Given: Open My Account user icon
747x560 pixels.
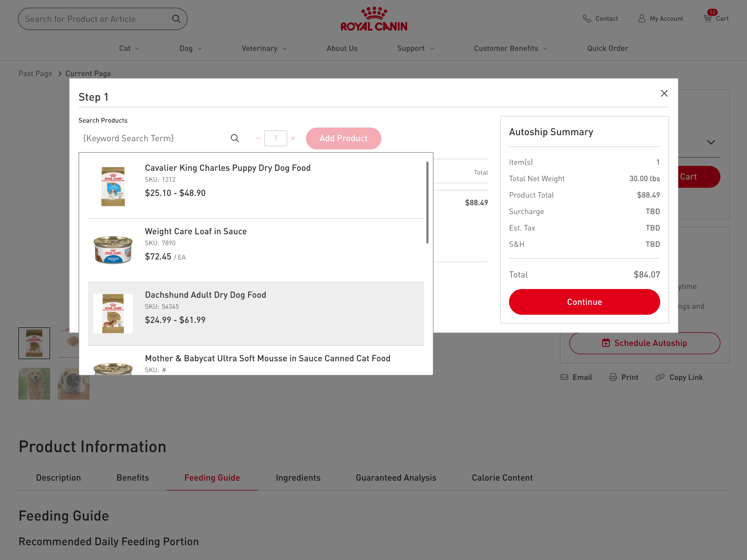Looking at the screenshot, I should click(x=642, y=19).
